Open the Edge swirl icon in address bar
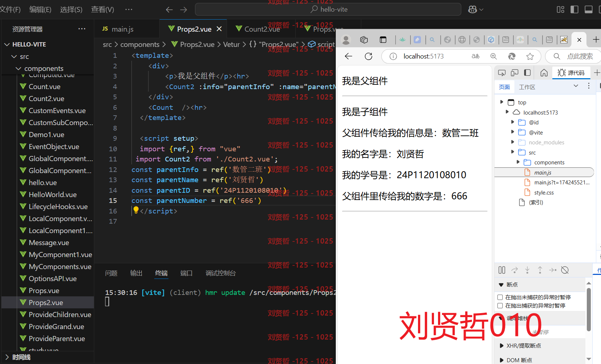 coord(512,56)
